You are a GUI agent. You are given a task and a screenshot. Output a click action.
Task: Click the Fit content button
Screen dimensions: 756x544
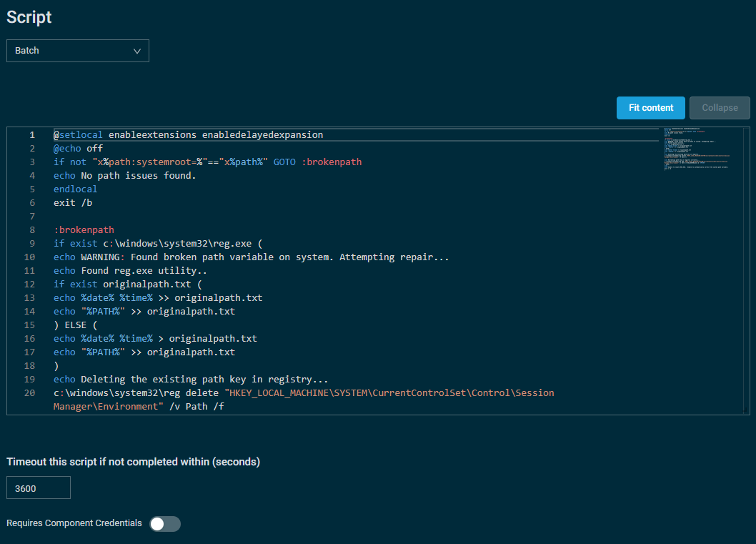[x=650, y=108]
